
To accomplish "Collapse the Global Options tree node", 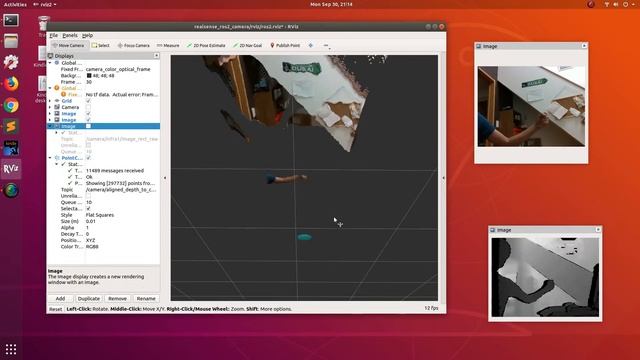I will pyautogui.click(x=50, y=63).
